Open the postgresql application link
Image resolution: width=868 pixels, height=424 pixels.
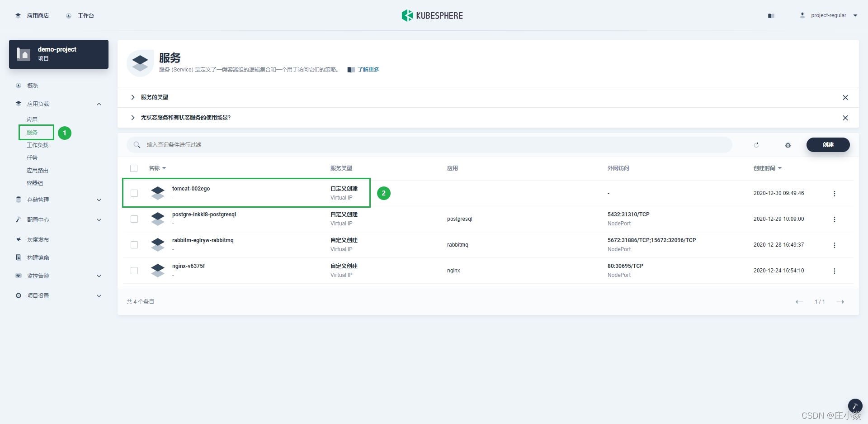click(x=459, y=219)
